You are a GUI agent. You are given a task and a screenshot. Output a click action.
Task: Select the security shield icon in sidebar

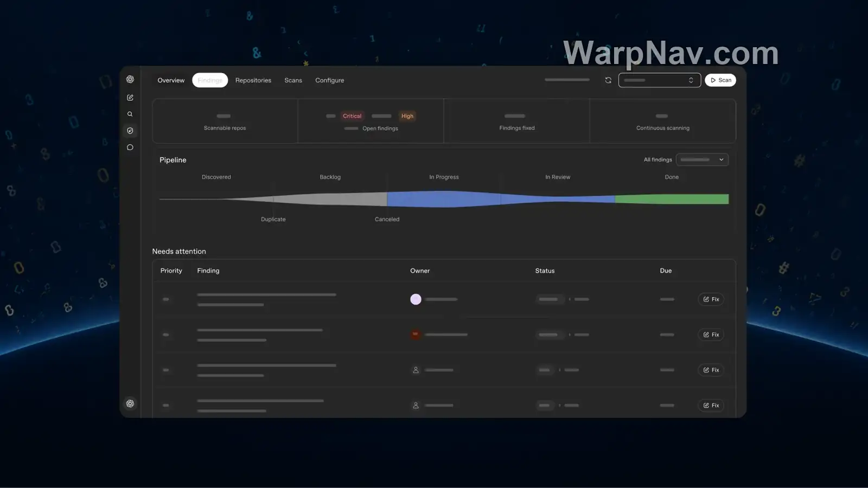tap(130, 131)
